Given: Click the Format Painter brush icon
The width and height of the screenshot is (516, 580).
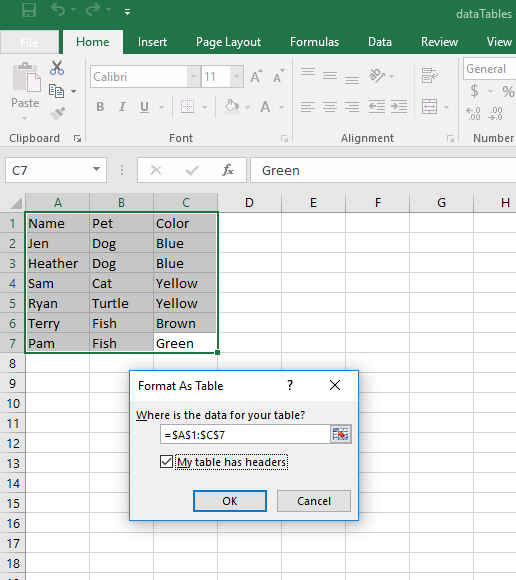Looking at the screenshot, I should click(x=57, y=114).
